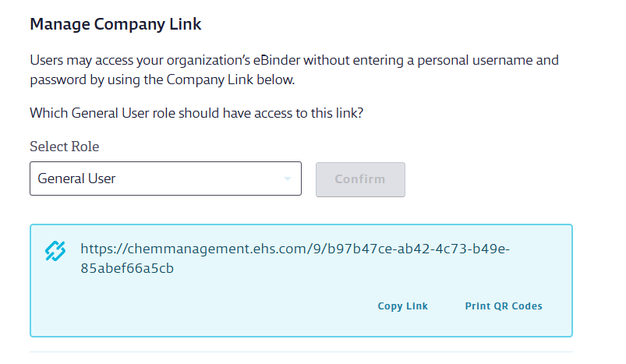Click the Select Role label
This screenshot has height=364, width=626.
[65, 147]
